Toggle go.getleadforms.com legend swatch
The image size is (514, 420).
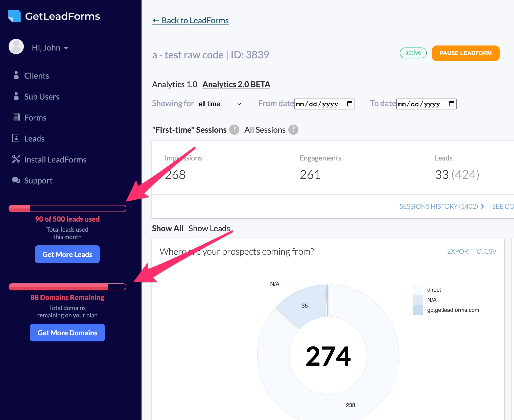[x=418, y=310]
